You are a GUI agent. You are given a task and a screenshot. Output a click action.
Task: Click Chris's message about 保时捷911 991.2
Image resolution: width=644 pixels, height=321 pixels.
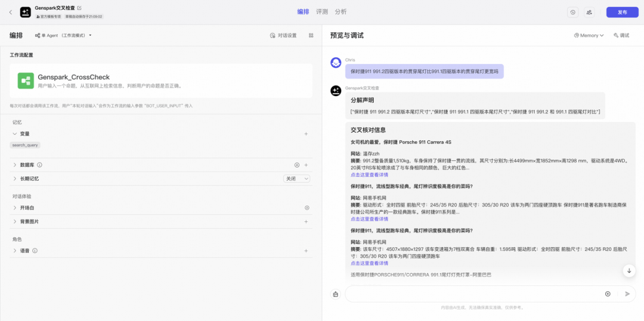(425, 71)
